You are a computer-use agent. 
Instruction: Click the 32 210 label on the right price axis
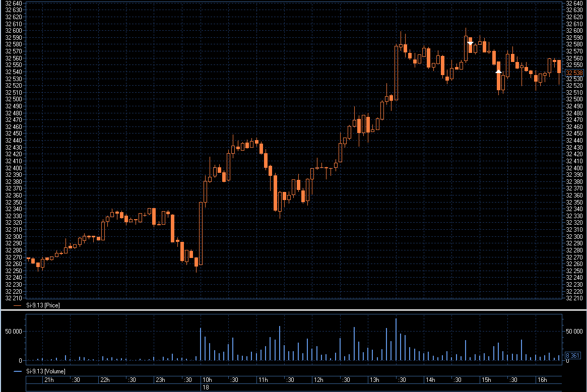[x=574, y=298]
